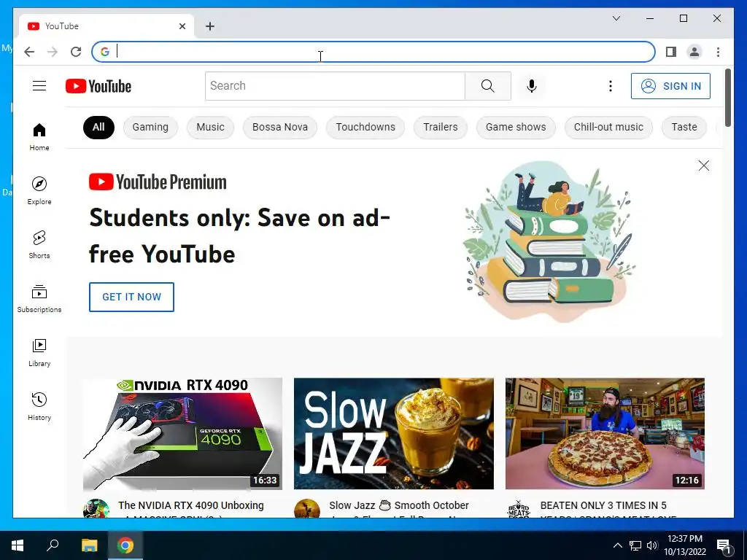Open the NVIDIA RTX 4090 video thumbnail
Viewport: 747px width, 560px height.
tap(182, 433)
